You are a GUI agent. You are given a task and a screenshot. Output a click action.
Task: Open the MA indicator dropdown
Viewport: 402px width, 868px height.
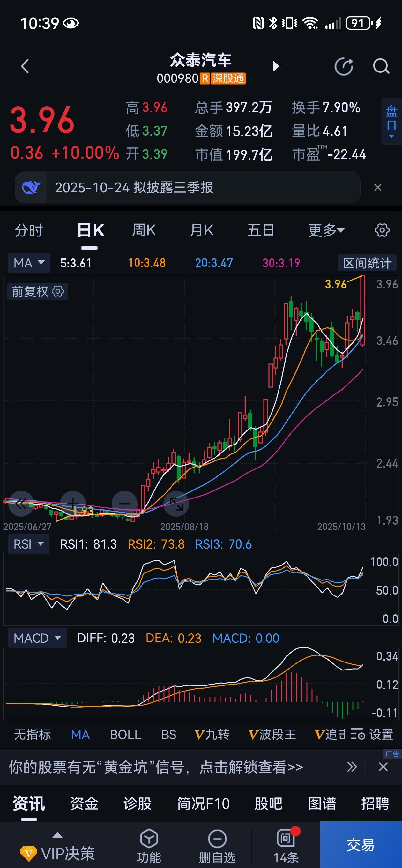29,263
